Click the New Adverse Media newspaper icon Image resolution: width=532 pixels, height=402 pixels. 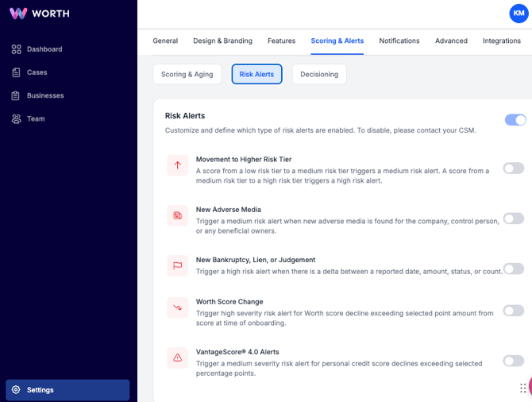point(178,215)
